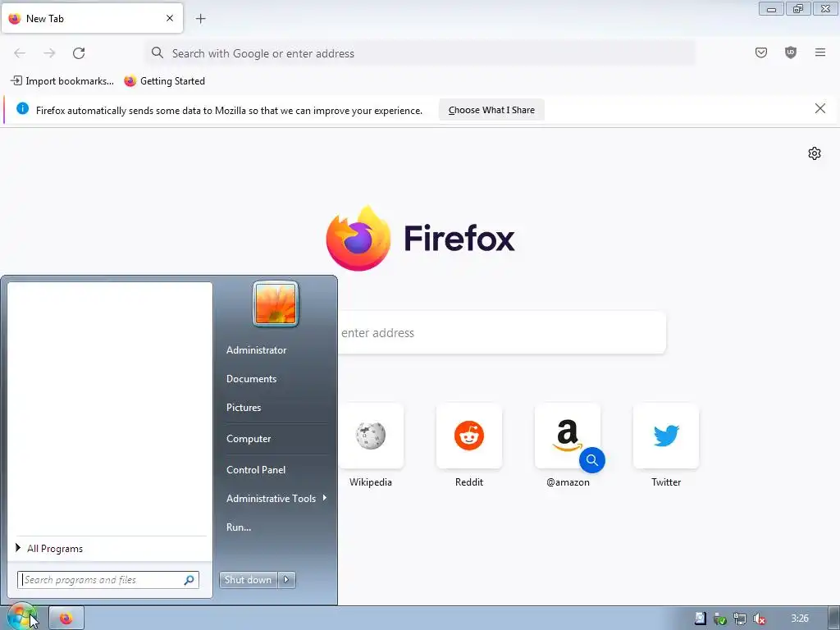Click the back navigation arrow
The height and width of the screenshot is (630, 840).
click(x=20, y=53)
